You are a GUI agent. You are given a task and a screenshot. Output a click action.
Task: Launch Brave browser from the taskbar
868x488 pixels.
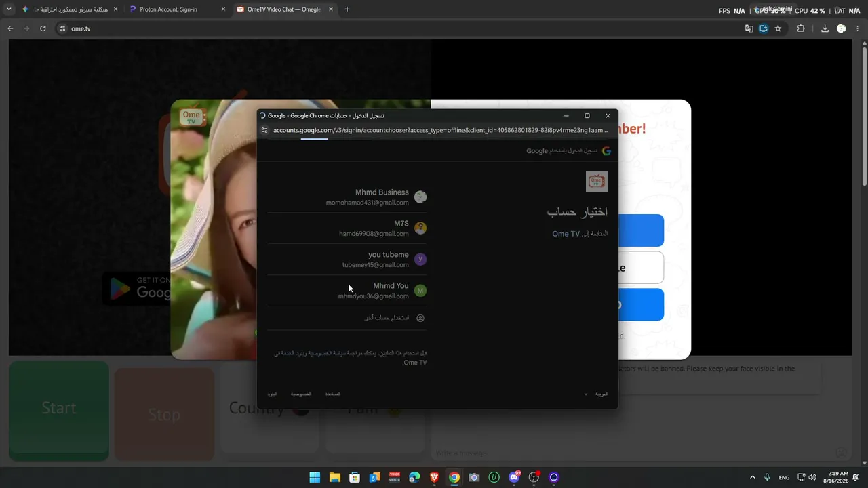click(434, 477)
